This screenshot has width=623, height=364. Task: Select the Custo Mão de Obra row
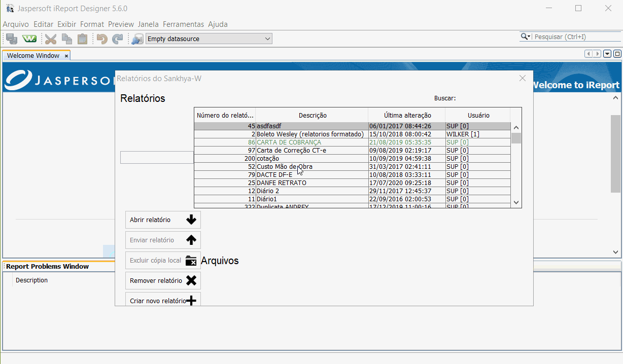coord(352,166)
